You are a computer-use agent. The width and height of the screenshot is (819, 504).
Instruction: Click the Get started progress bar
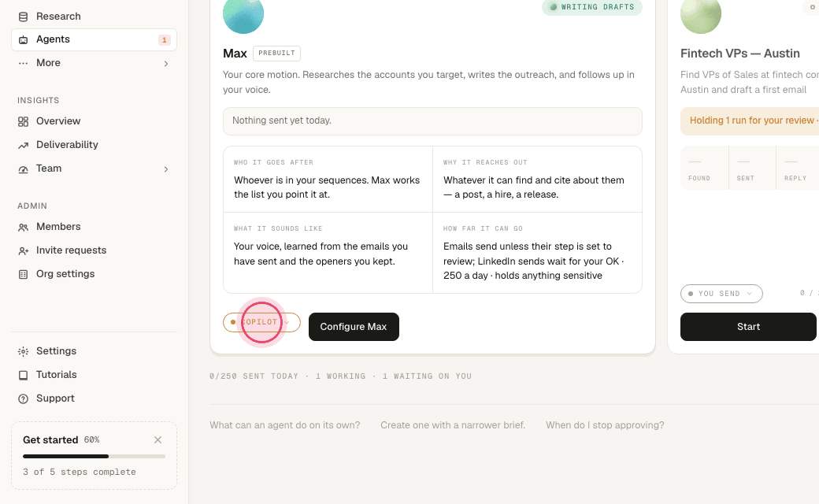(94, 457)
